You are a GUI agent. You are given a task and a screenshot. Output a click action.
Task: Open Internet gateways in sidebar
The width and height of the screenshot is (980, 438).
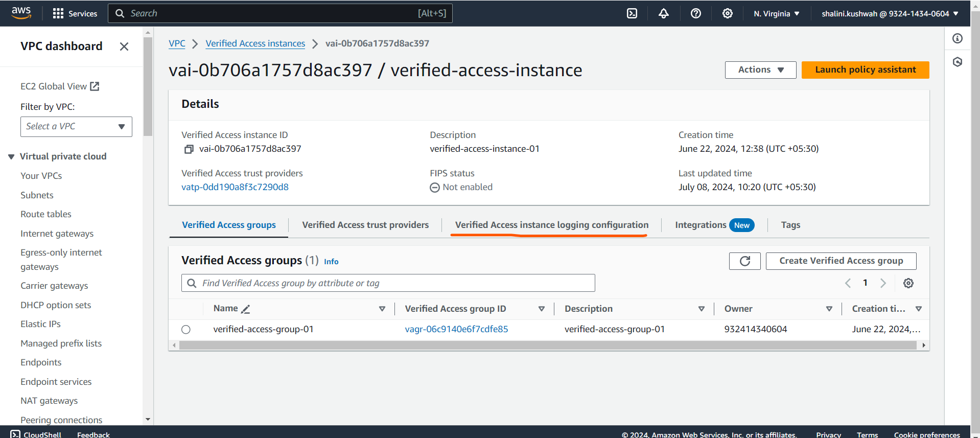coord(57,234)
